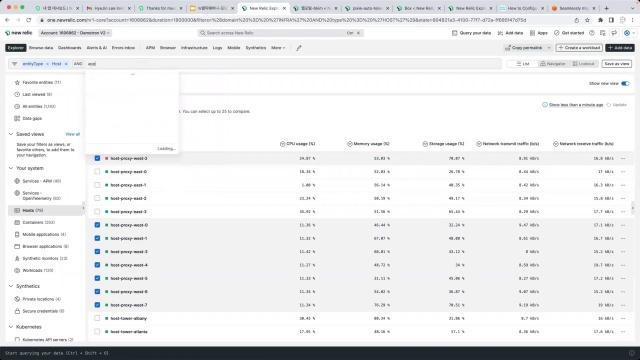Collapse the Your system section
The image size is (640, 360).
(x=11, y=168)
